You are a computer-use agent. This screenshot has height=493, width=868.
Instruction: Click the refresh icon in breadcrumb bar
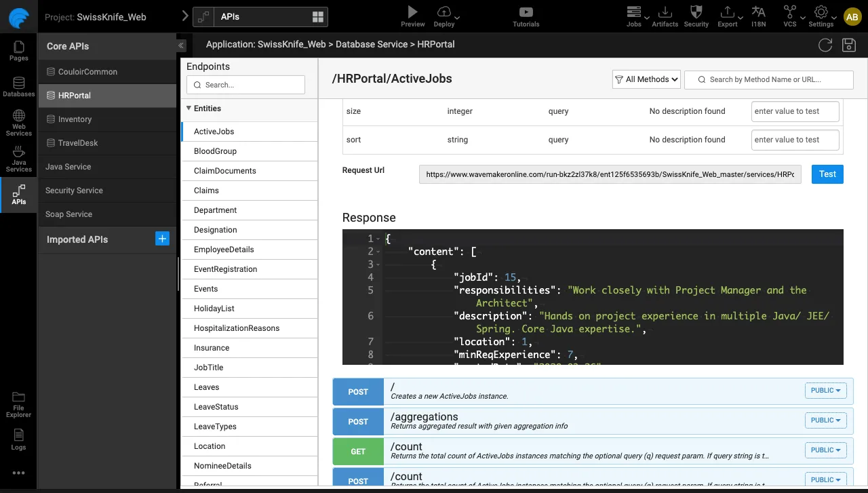tap(825, 45)
